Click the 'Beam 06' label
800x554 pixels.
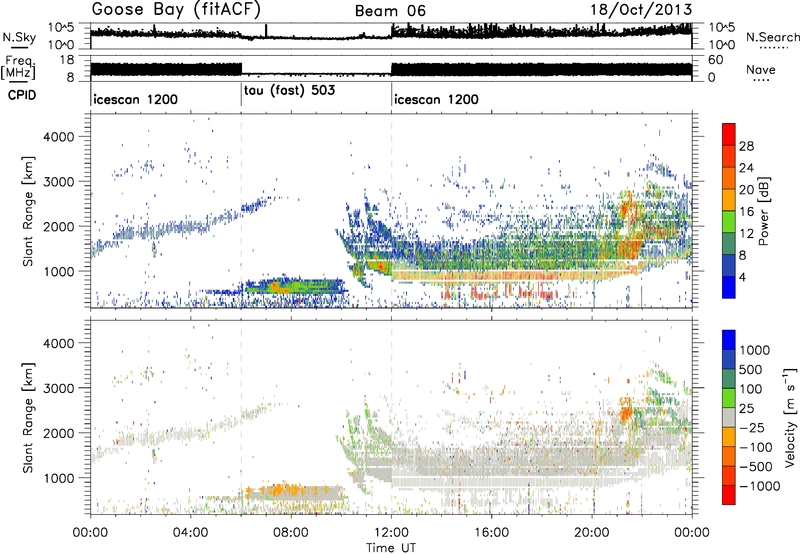pos(390,11)
